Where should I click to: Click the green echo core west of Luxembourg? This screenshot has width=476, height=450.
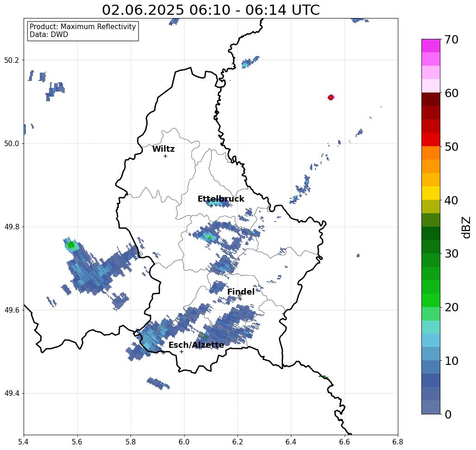pyautogui.click(x=70, y=245)
